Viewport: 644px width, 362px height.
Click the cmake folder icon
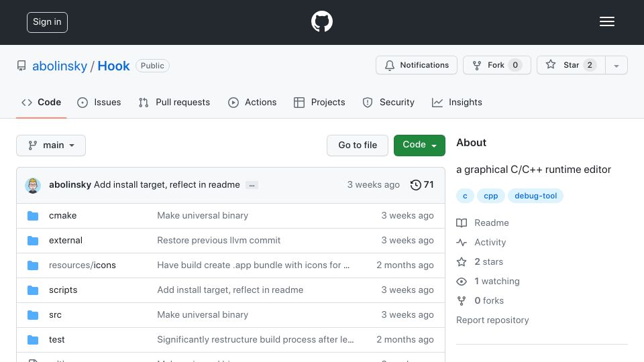point(33,216)
